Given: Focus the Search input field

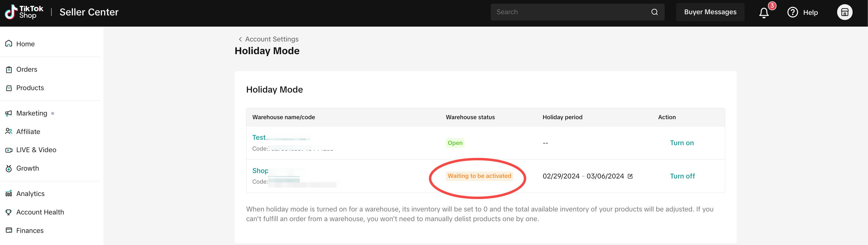Looking at the screenshot, I should click(x=569, y=12).
